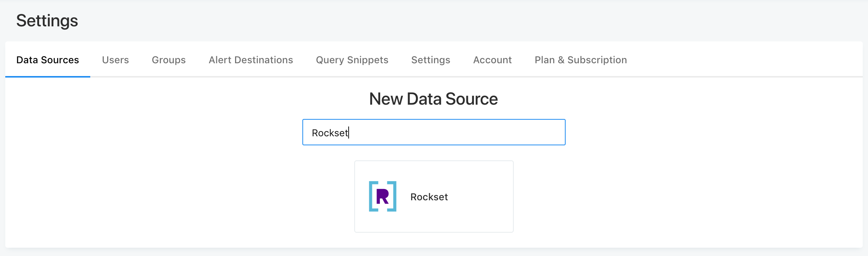Screen dimensions: 868x256
Task: Click the Settings page title
Action: [x=47, y=20]
